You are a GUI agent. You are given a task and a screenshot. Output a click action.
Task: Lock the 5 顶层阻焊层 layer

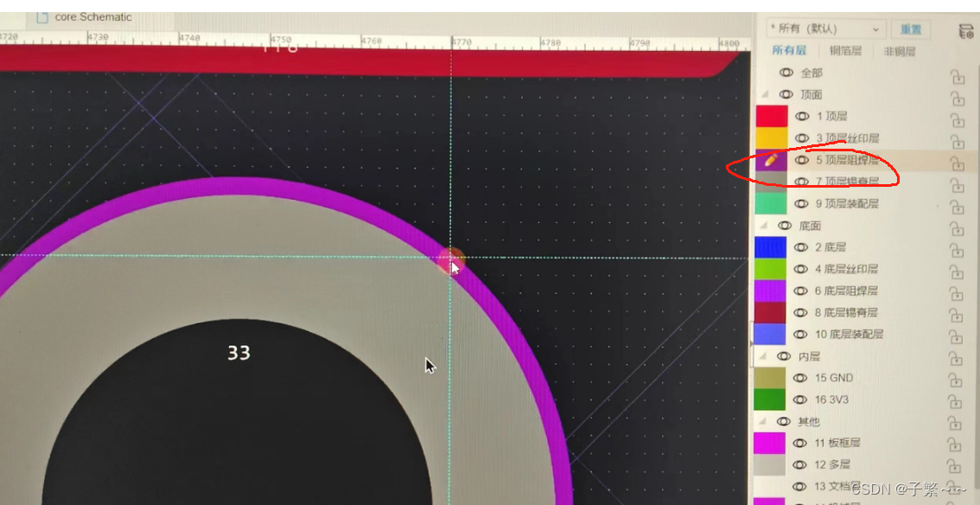click(x=957, y=163)
